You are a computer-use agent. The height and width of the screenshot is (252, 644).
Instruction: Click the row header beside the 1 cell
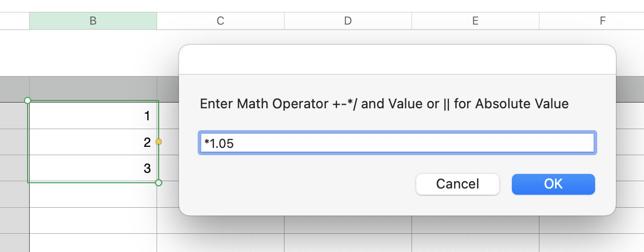(15, 116)
